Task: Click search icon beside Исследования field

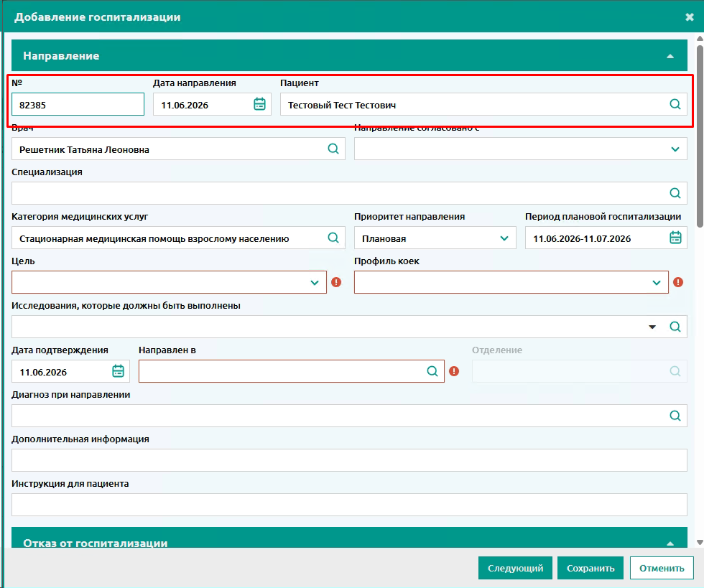Action: [x=675, y=327]
